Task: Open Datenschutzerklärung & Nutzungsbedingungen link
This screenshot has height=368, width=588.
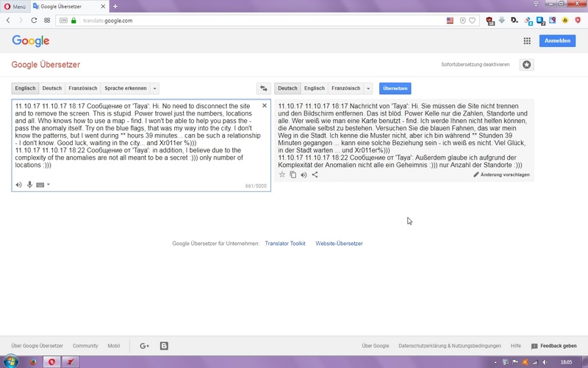Action: click(450, 346)
